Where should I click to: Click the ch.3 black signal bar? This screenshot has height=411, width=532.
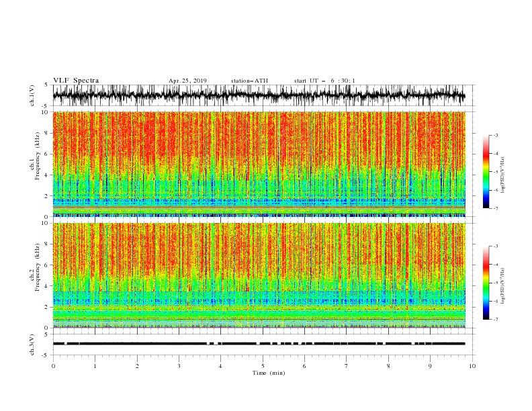(259, 344)
